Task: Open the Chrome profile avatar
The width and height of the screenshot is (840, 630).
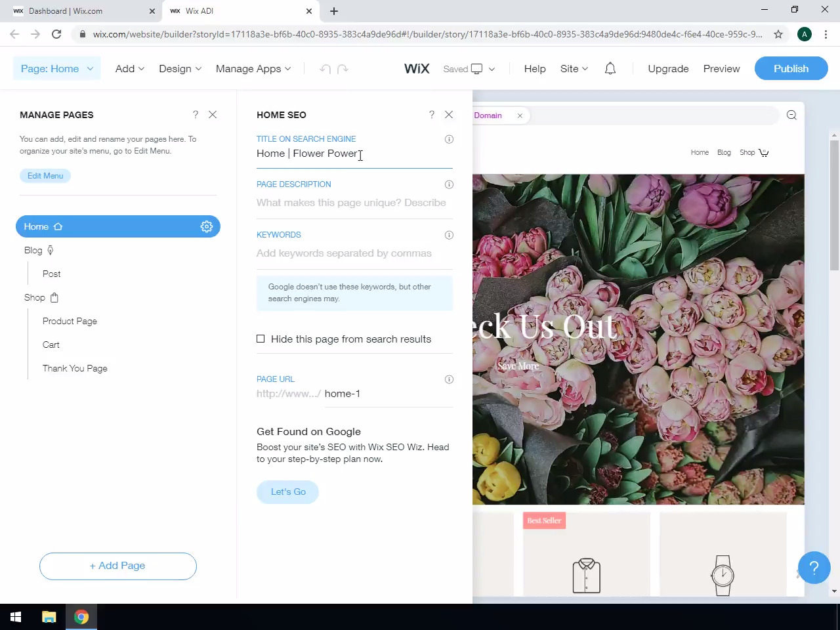Action: point(805,34)
